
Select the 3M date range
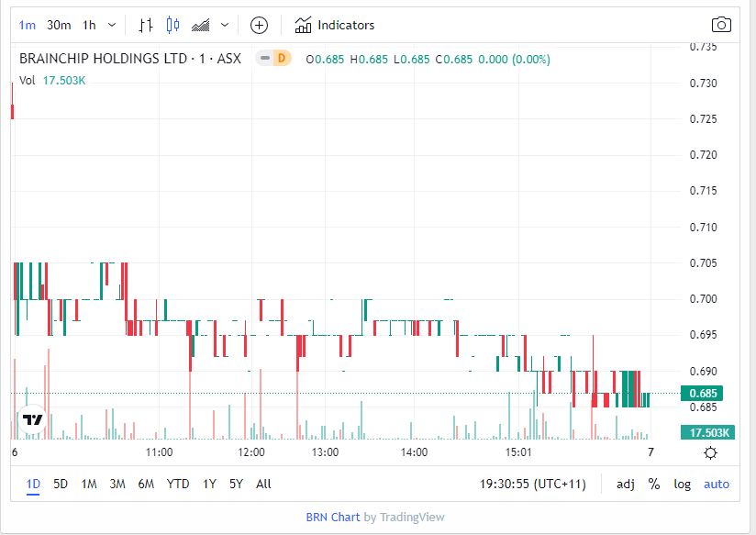117,484
